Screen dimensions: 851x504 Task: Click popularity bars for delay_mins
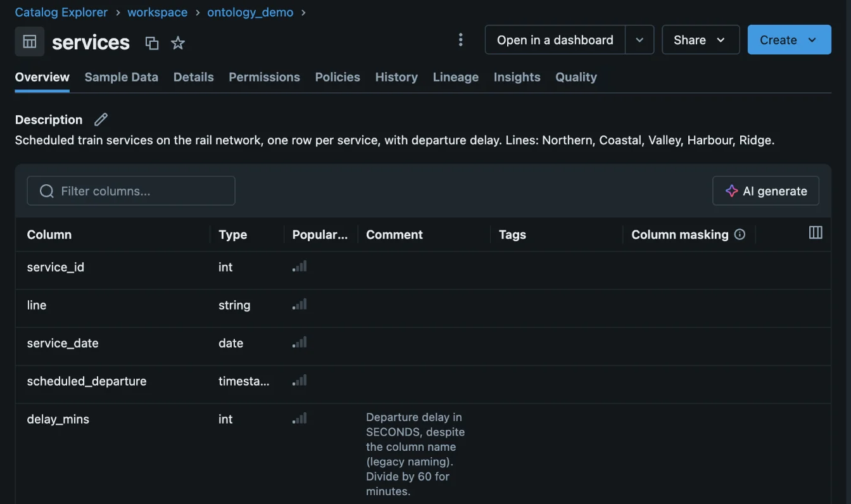tap(299, 419)
